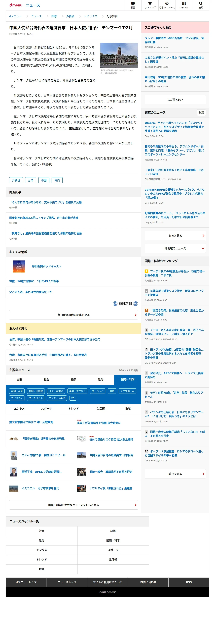Open スゴ得とは？ button

point(175,99)
